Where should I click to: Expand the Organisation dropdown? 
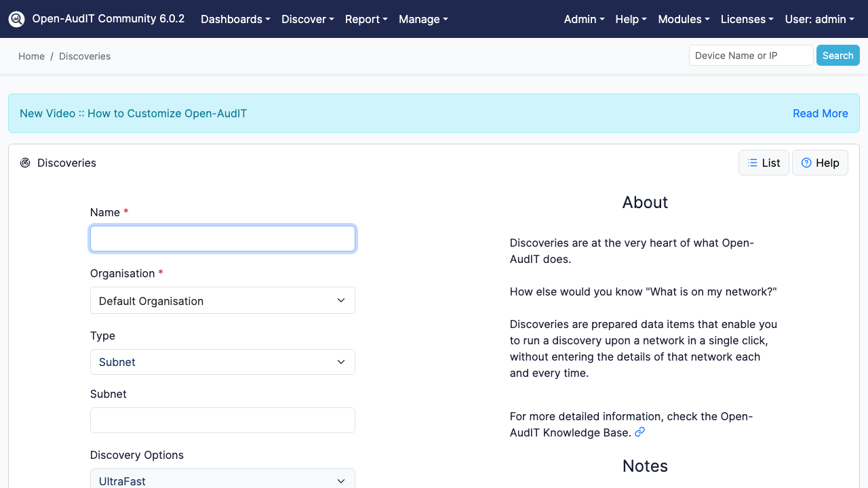point(222,300)
